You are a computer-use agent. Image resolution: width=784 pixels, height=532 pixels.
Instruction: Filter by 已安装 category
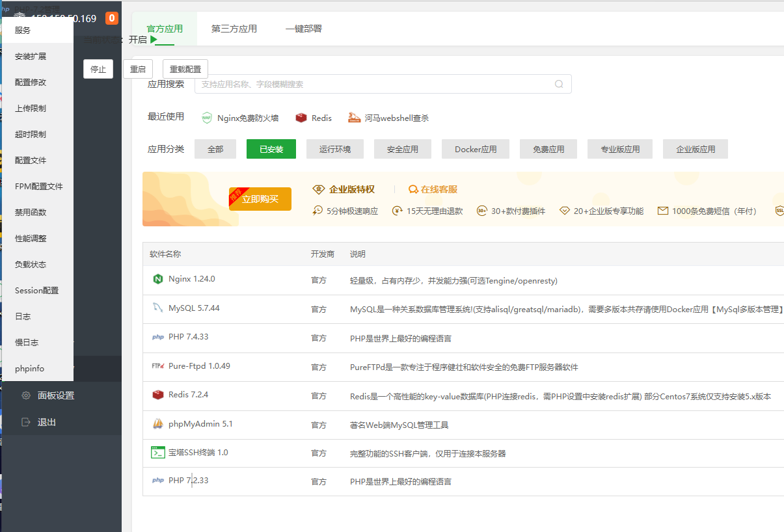pyautogui.click(x=271, y=149)
